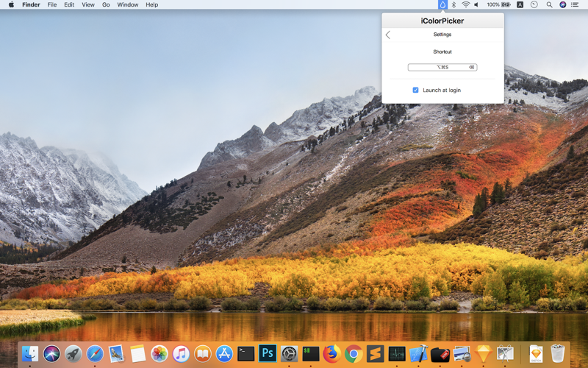Open Activity Monitor from the Dock
This screenshot has height=368, width=588.
click(397, 353)
